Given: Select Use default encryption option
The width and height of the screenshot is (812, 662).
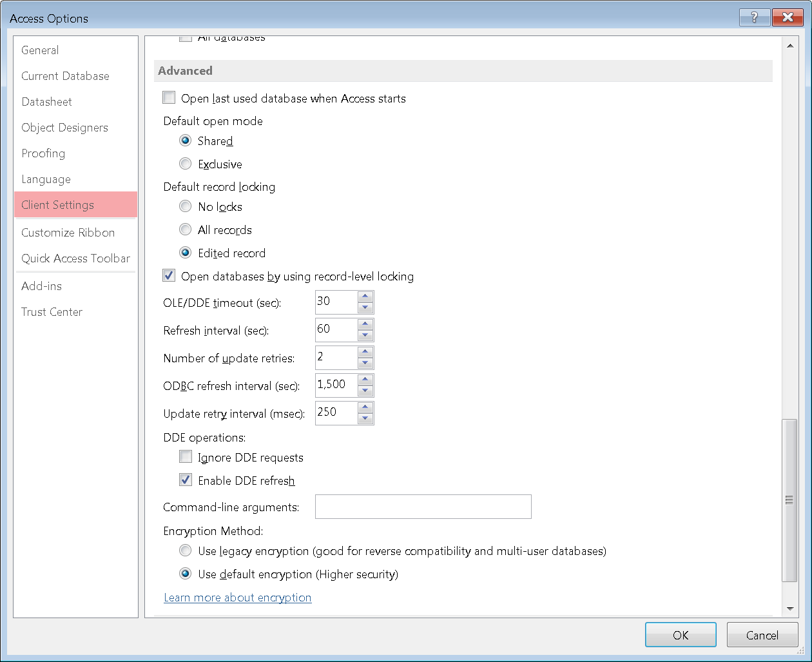Looking at the screenshot, I should click(186, 574).
